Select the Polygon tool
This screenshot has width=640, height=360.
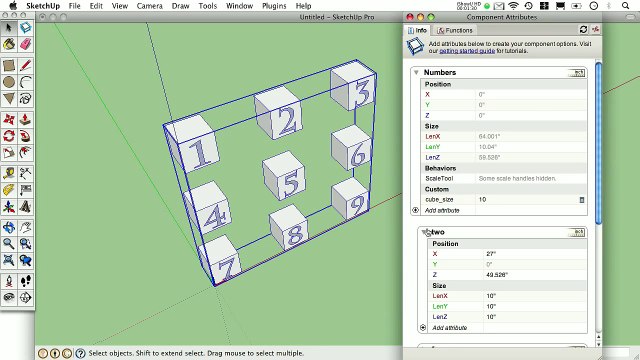tap(9, 98)
